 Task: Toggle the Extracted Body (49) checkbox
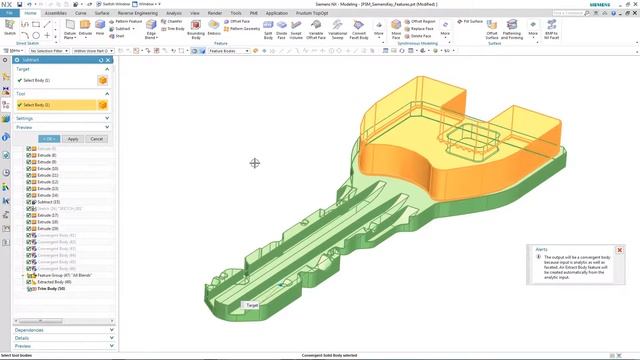(29, 282)
